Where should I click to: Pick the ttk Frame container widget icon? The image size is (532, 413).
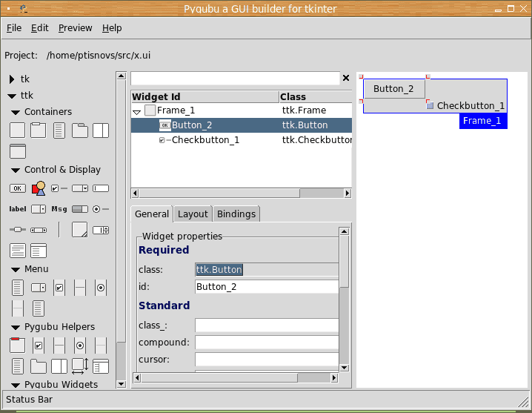pos(17,130)
